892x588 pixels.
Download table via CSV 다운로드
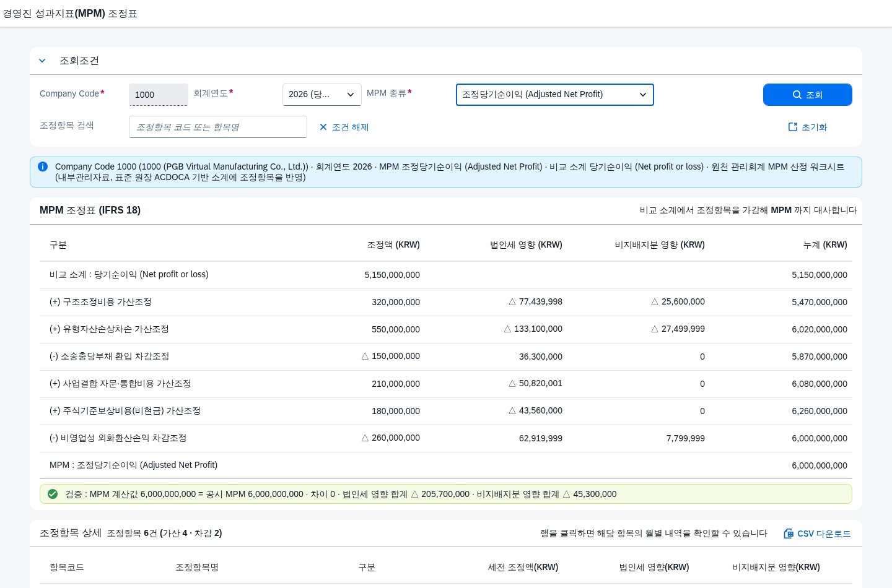[817, 534]
